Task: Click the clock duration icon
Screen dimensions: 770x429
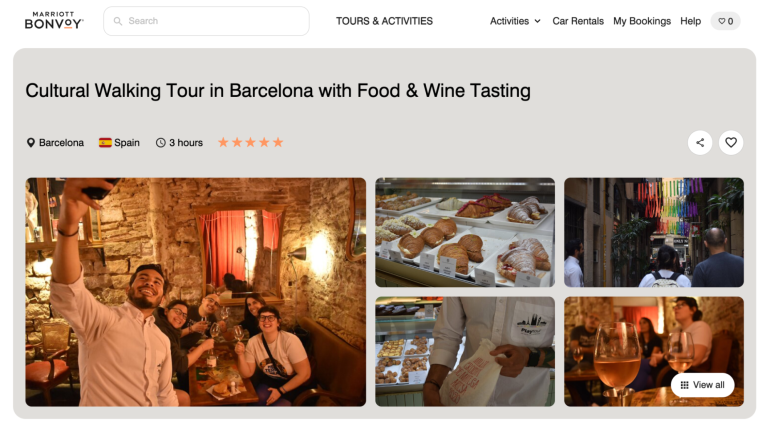Action: (x=161, y=143)
